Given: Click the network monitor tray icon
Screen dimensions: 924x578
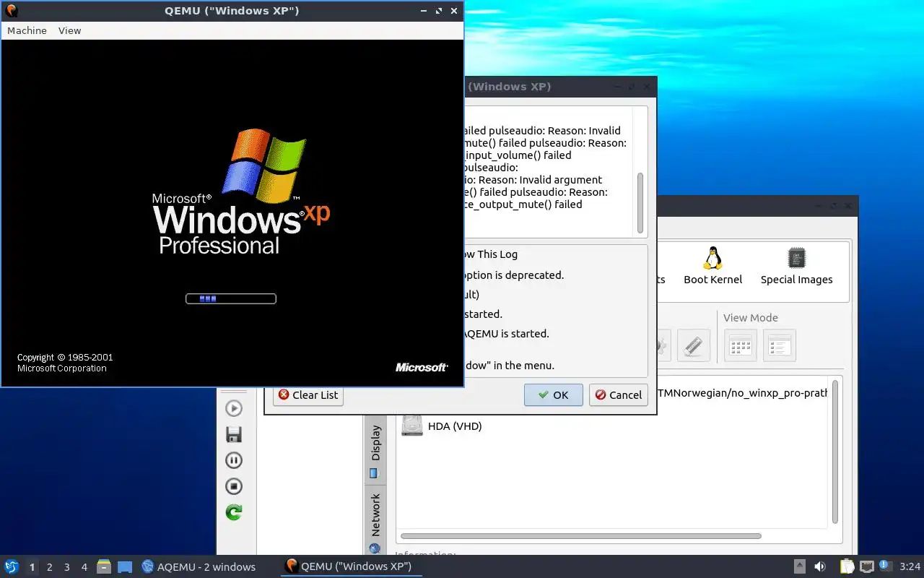Looking at the screenshot, I should pos(866,566).
